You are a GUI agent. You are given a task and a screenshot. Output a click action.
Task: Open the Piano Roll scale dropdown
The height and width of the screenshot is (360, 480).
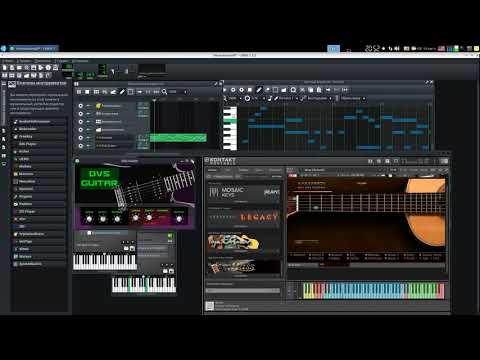319,98
